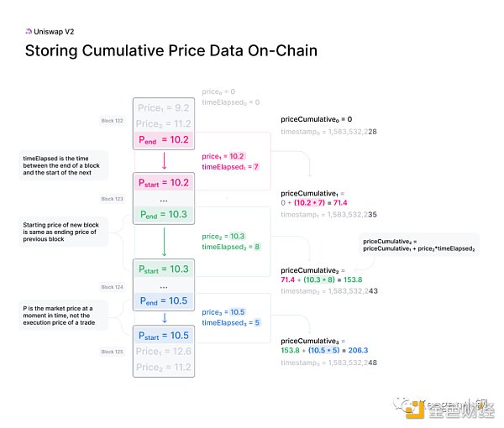Click the priceCumulative0 = 0 text

point(316,120)
